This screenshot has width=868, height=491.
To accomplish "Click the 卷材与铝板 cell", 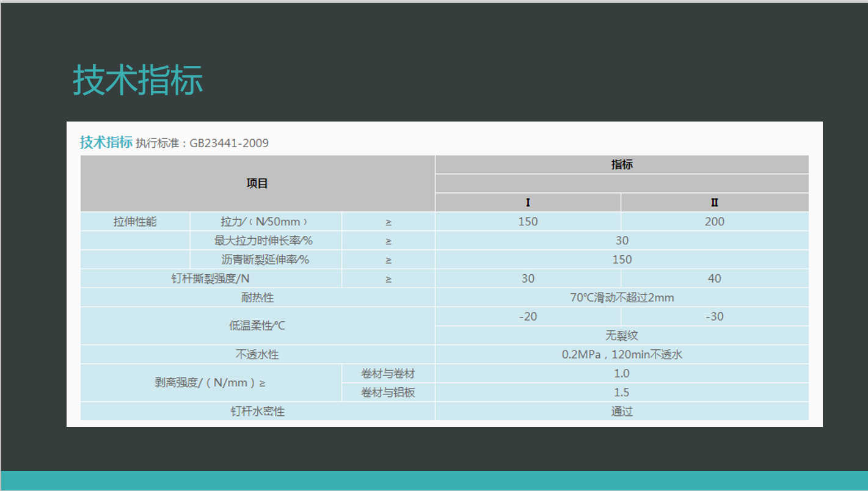I will [388, 392].
